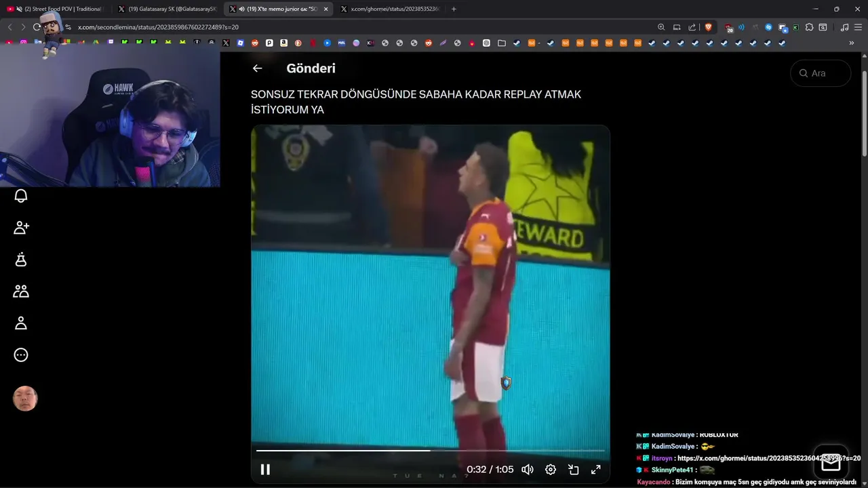
Task: Click Kayacando username in chat
Action: pos(653,482)
